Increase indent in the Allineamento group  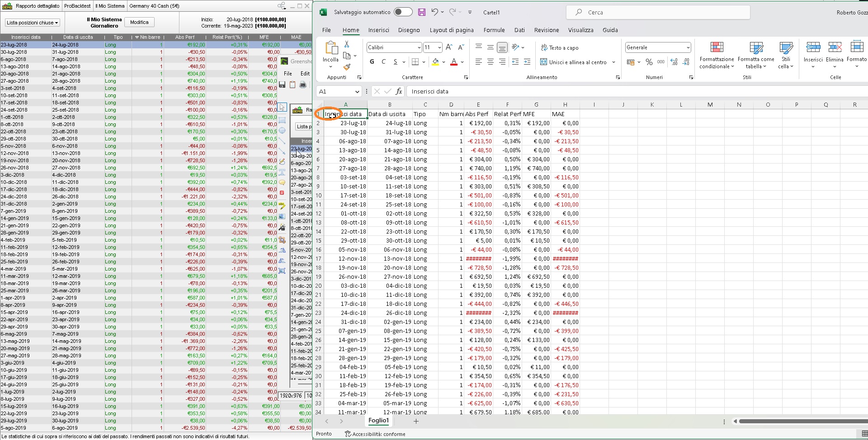527,62
